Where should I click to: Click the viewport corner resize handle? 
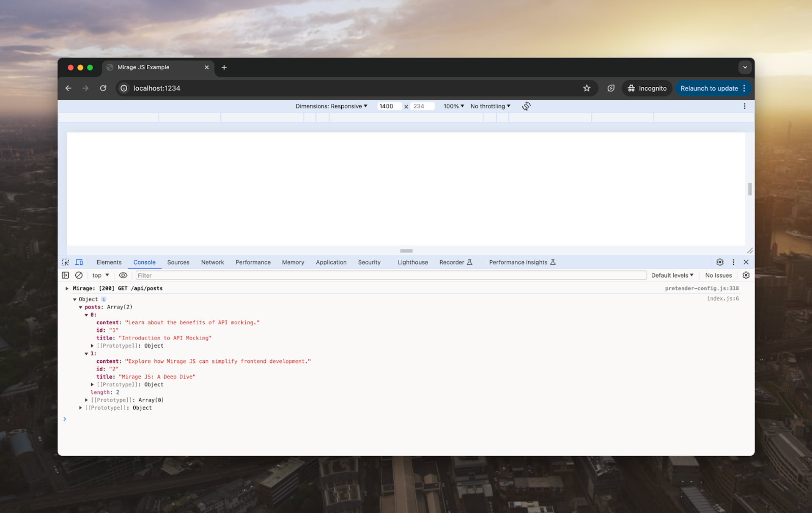point(750,251)
